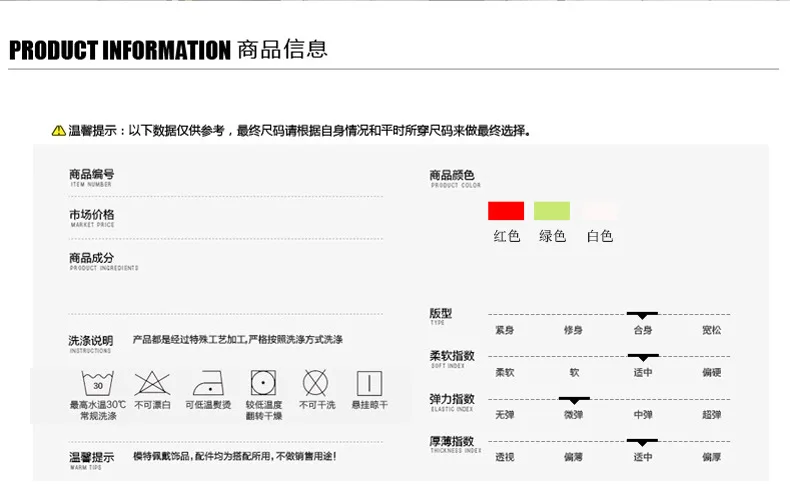Click the washing note starting 产品都是经过特殊工艺加工
The width and height of the screenshot is (790, 493).
point(237,339)
